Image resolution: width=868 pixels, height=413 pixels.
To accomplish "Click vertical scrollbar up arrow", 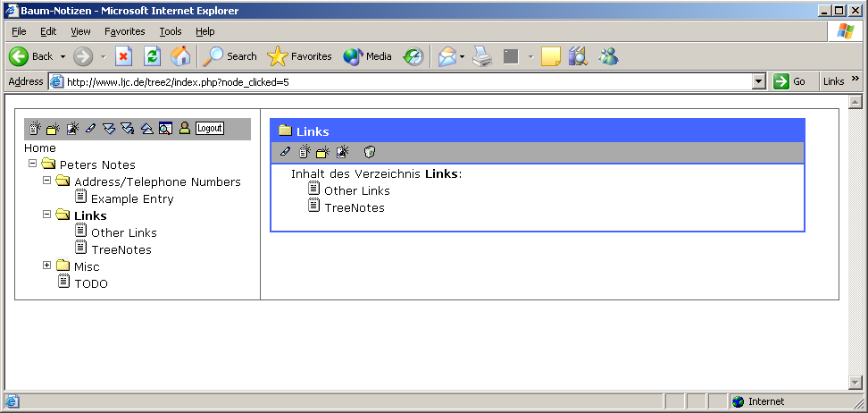I will coord(855,101).
